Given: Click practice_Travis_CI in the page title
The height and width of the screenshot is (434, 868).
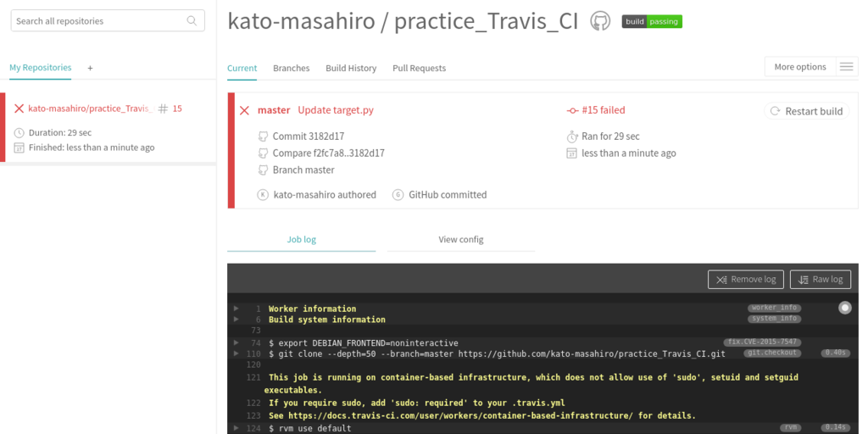Looking at the screenshot, I should click(486, 21).
